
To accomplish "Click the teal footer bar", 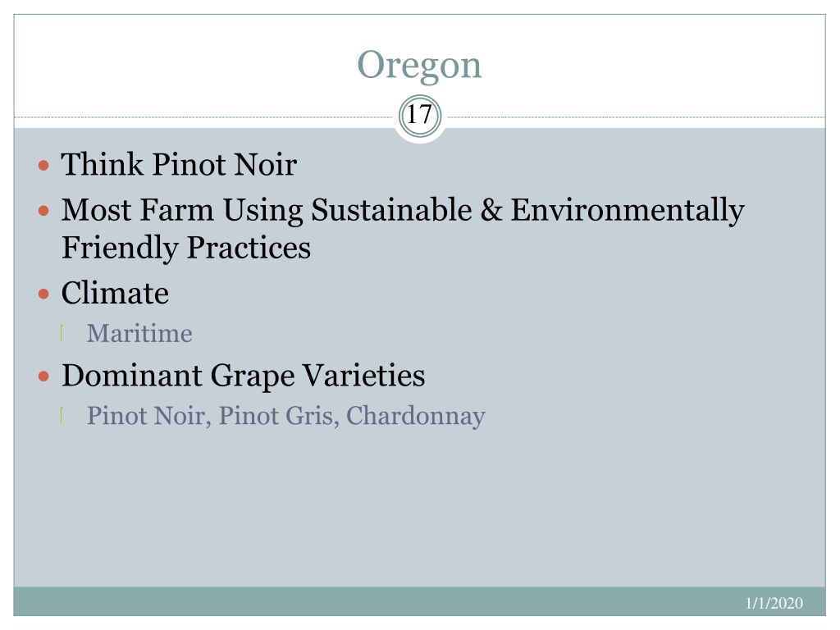I will [x=419, y=601].
